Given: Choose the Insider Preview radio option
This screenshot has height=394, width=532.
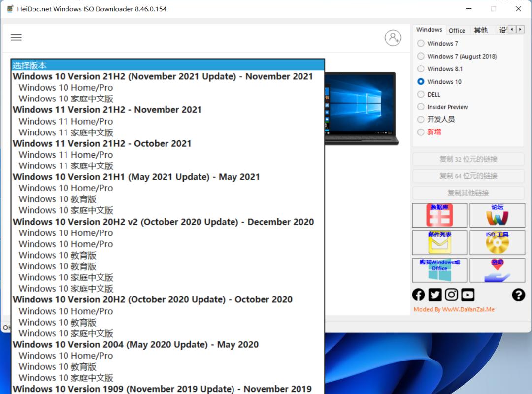Looking at the screenshot, I should click(421, 107).
